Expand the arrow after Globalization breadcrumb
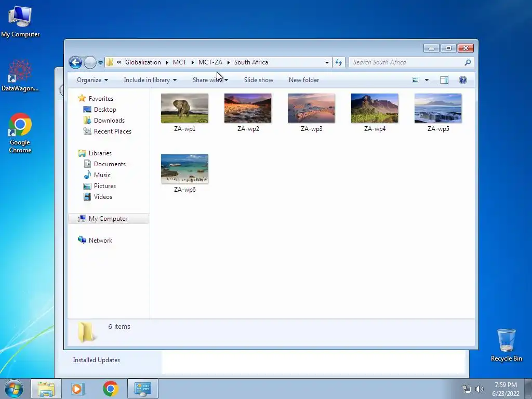 [x=167, y=62]
